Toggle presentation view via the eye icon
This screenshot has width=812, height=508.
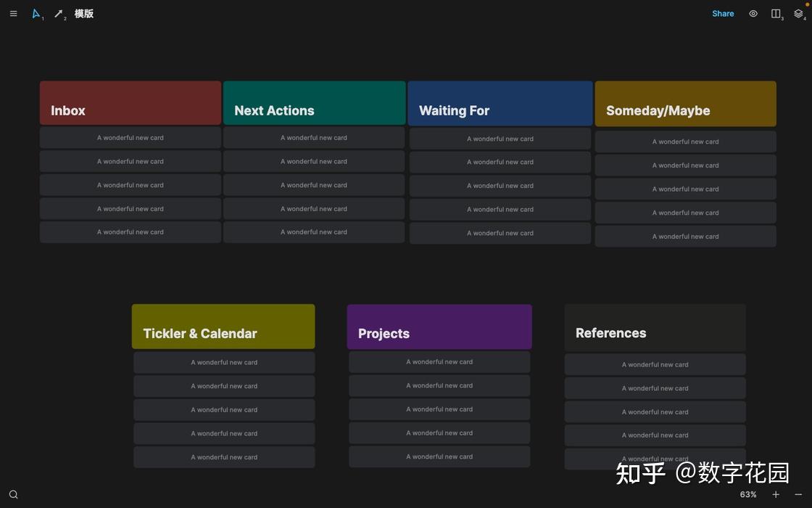[753, 13]
